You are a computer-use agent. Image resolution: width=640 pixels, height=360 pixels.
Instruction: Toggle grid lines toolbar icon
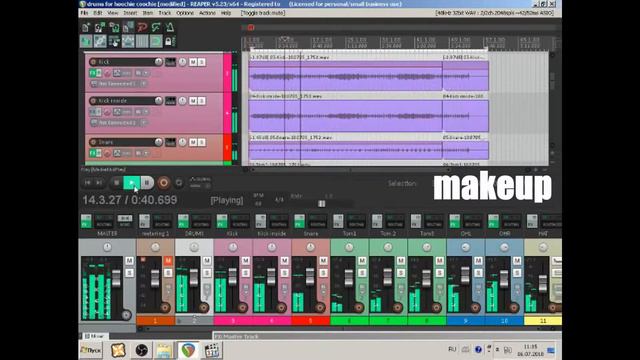[x=142, y=41]
